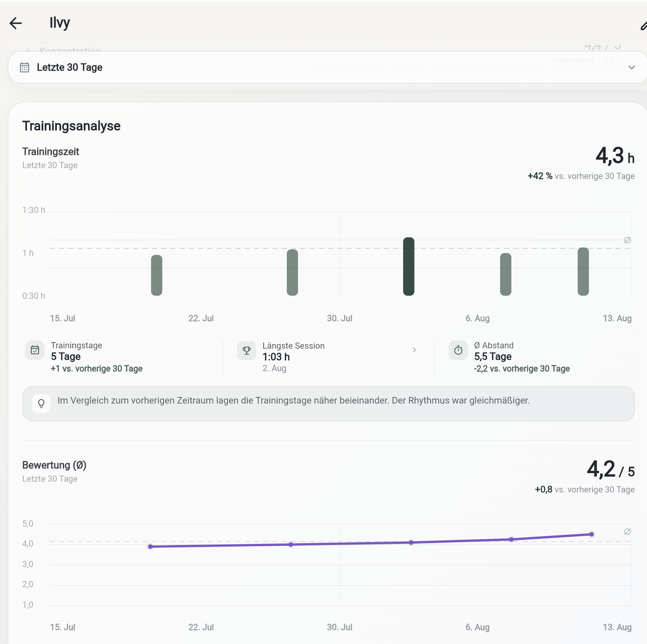Click the 1:30 h axis label
Screen dimensions: 647x644
[x=34, y=210]
